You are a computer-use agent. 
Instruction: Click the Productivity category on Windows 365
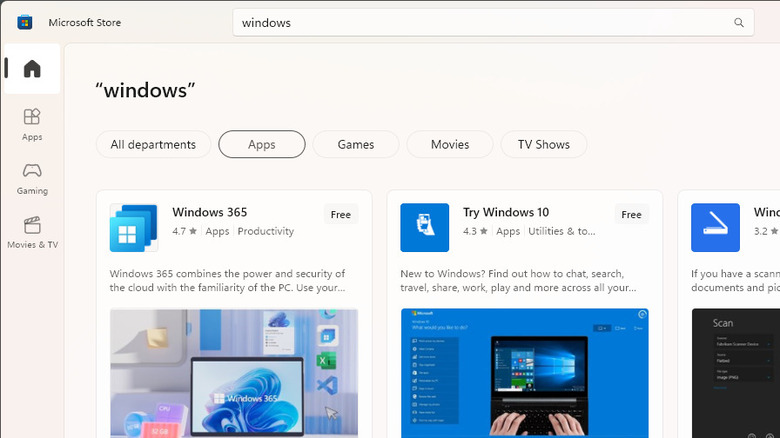click(x=266, y=231)
